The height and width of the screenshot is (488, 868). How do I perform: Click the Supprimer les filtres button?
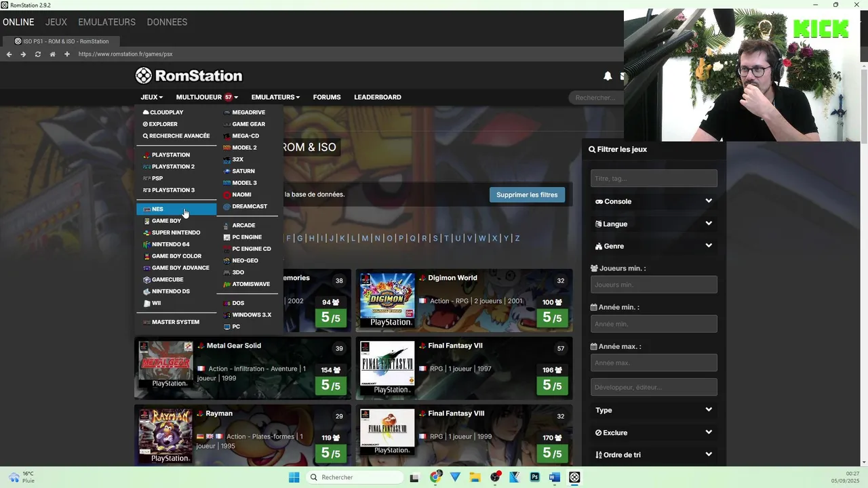tap(527, 195)
